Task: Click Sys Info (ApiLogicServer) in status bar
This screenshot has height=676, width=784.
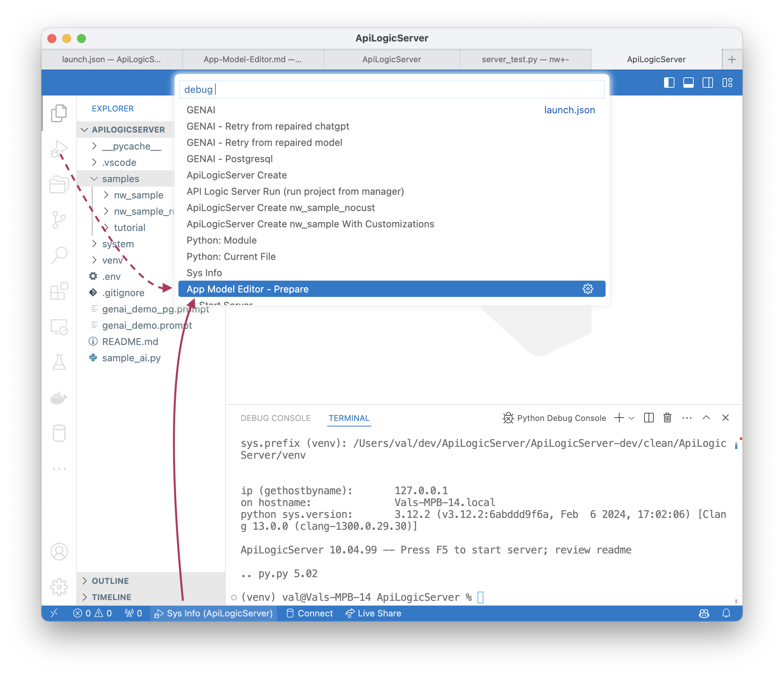Action: tap(214, 613)
